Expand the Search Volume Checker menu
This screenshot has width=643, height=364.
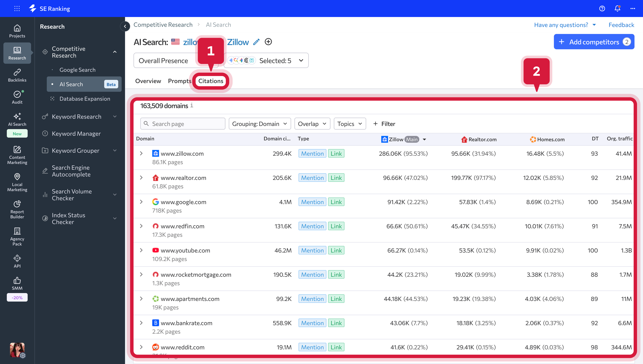(115, 195)
